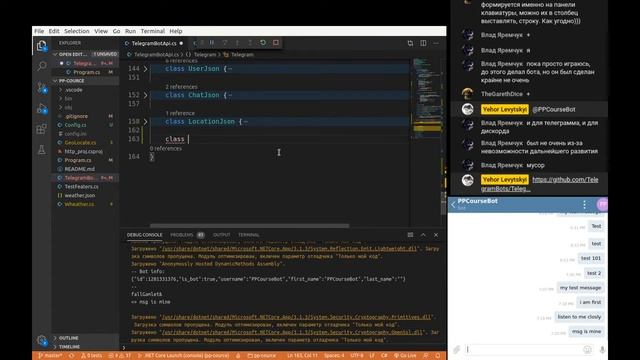Click the microphone icon in Telegram
This screenshot has width=640, height=360.
[602, 349]
